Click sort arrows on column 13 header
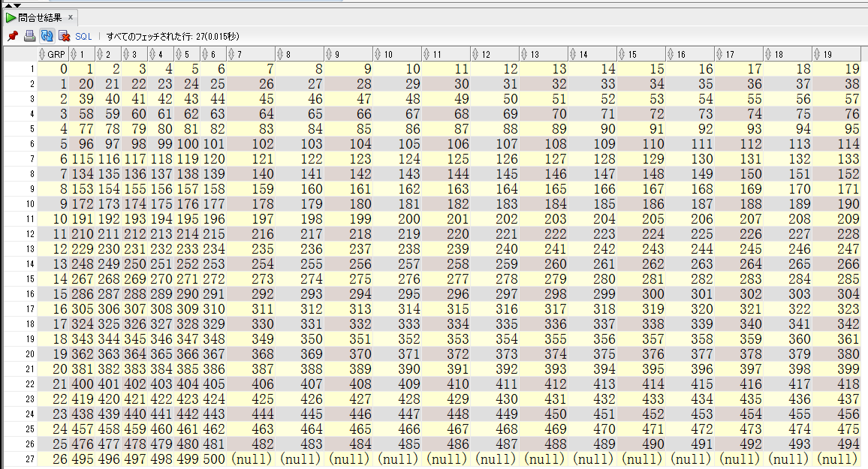The image size is (868, 469). [524, 55]
